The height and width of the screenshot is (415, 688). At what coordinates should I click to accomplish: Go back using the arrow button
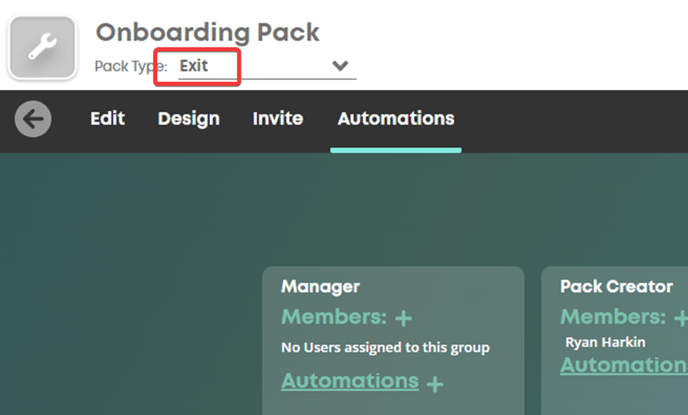(x=33, y=119)
